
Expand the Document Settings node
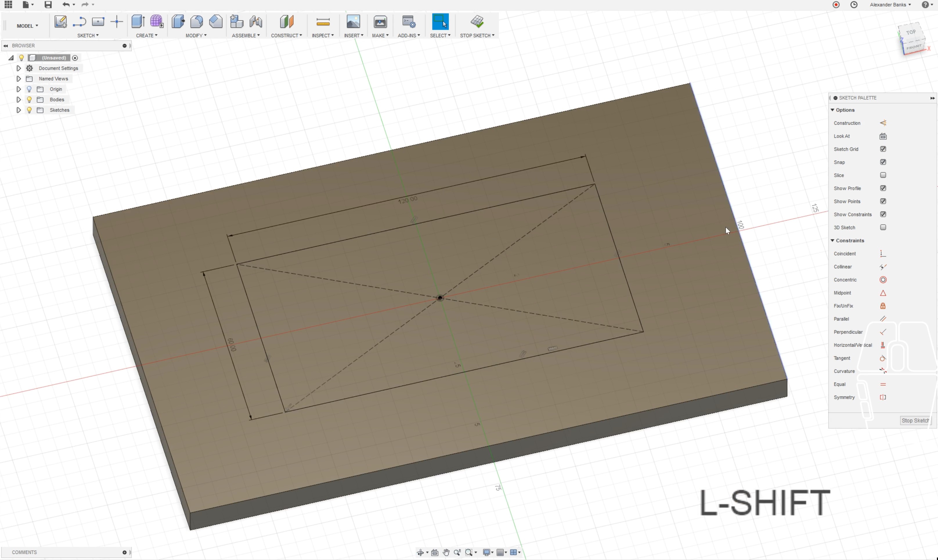point(19,68)
